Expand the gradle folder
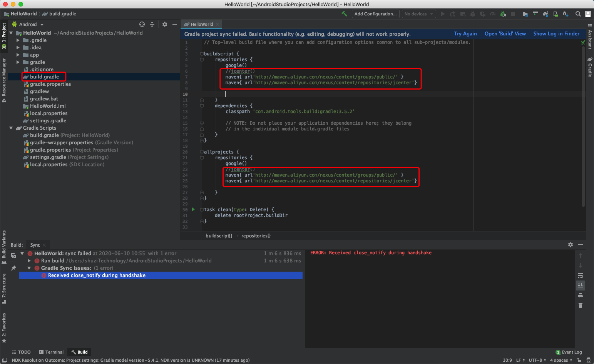This screenshot has height=364, width=594. click(18, 62)
